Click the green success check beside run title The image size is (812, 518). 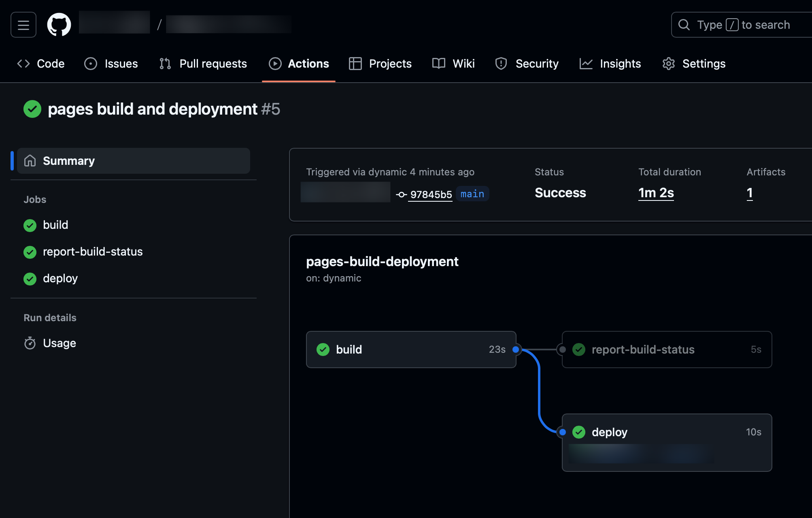(x=32, y=109)
